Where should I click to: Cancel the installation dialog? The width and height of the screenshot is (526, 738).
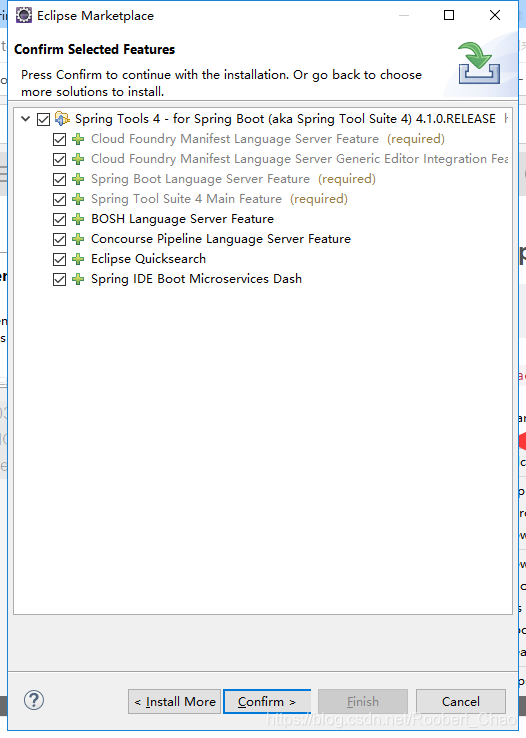pyautogui.click(x=461, y=701)
